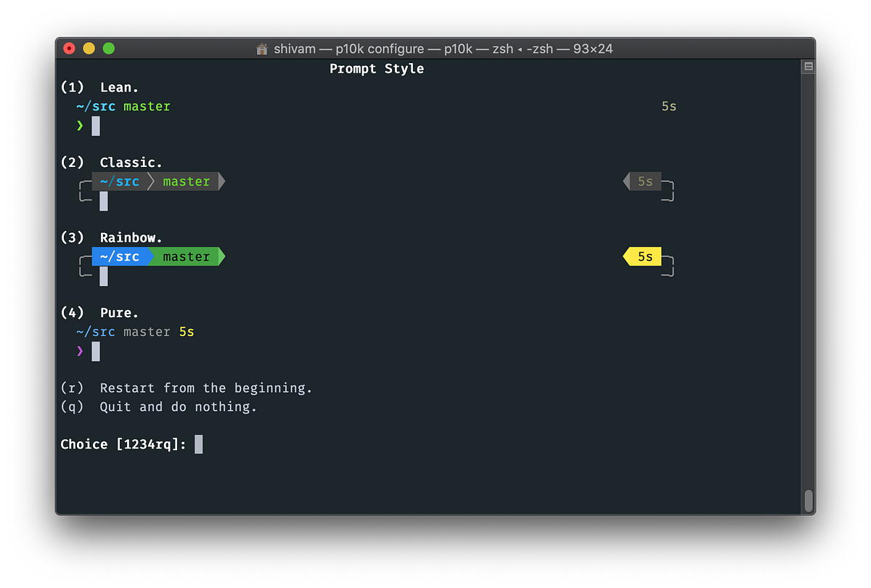Screen dimensions: 871x588
Task: Click the yellow 5s badge in the Rainbow preview
Action: (x=643, y=256)
